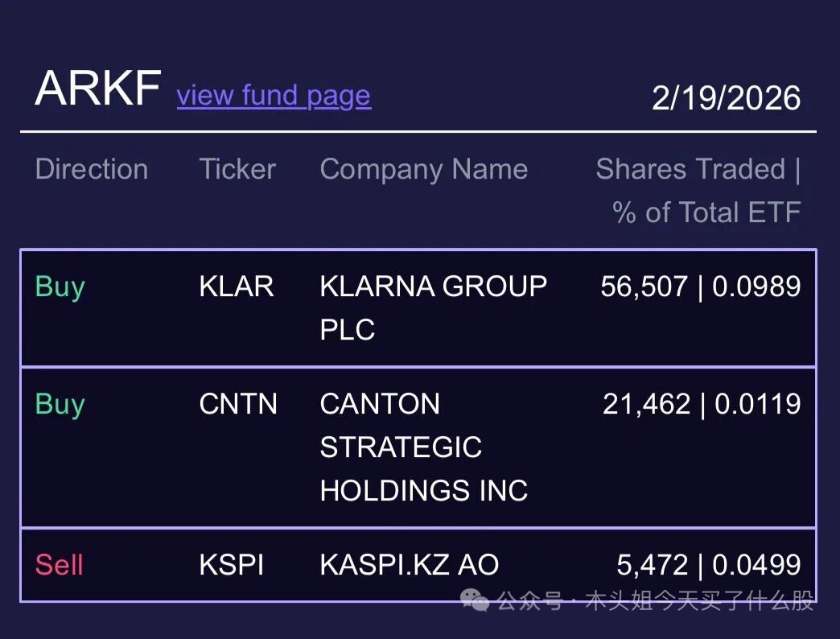Click the 2/19/2026 date
The width and height of the screenshot is (840, 639).
pos(726,98)
